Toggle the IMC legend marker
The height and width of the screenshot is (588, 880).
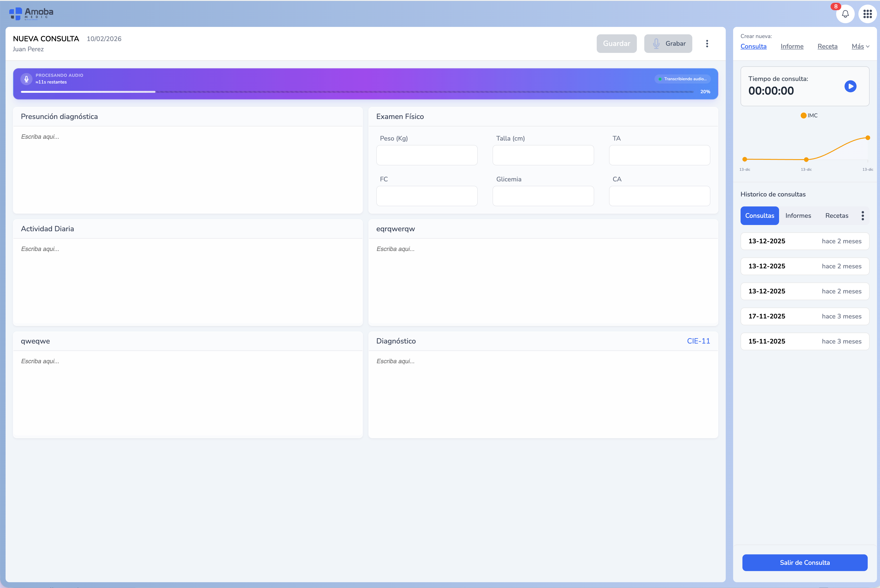tap(803, 116)
